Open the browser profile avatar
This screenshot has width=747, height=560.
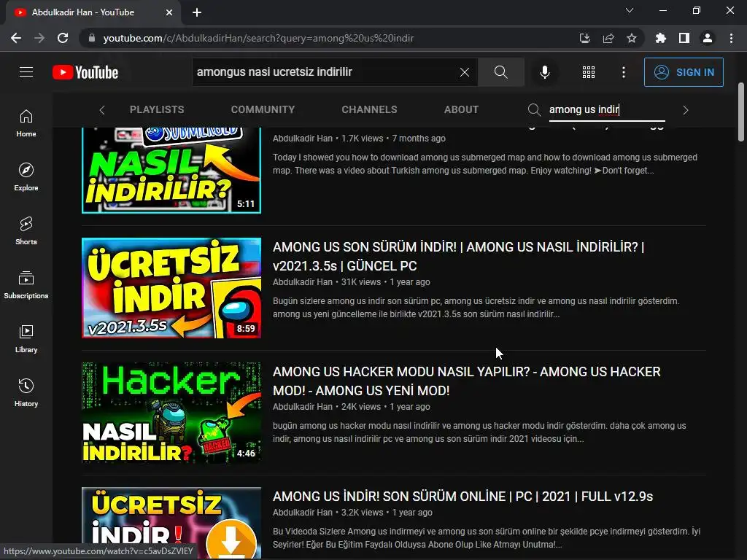click(708, 38)
